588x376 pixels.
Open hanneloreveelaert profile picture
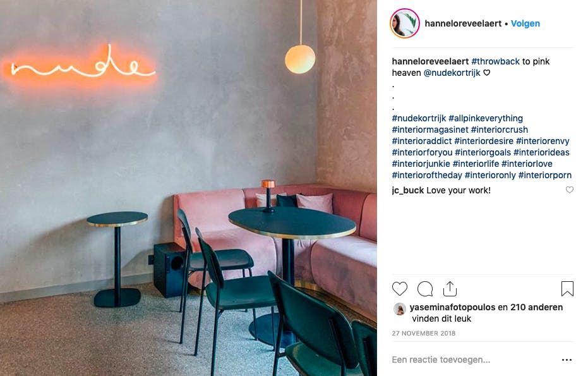(405, 23)
